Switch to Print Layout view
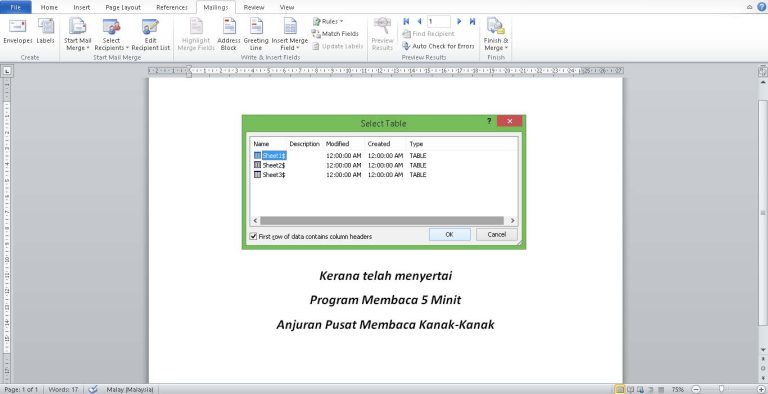The image size is (768, 394). coord(620,390)
